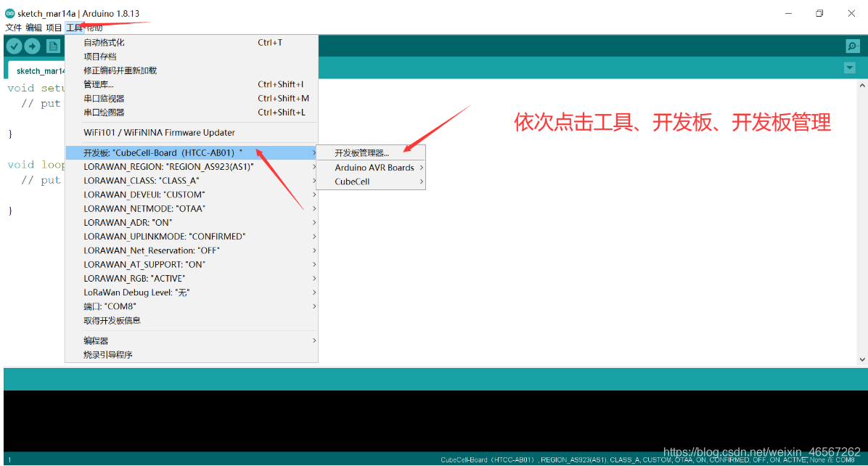Expand CubeCell boards submenu
This screenshot has height=466, width=868.
click(372, 181)
